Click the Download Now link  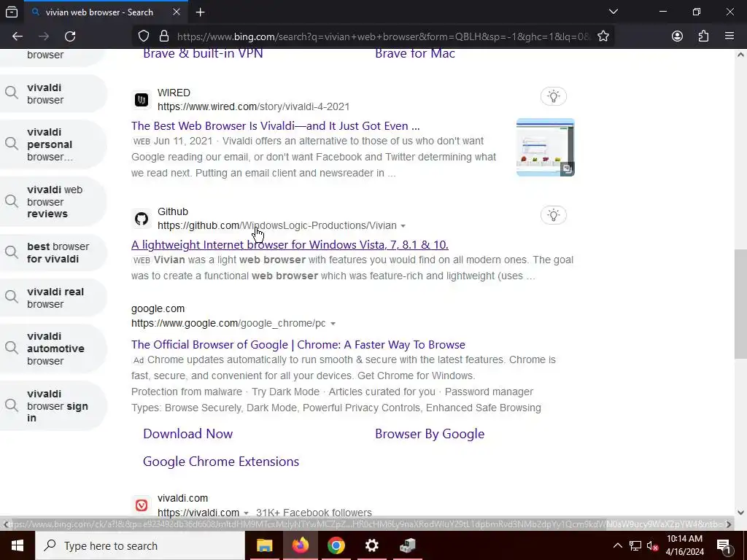pos(187,434)
